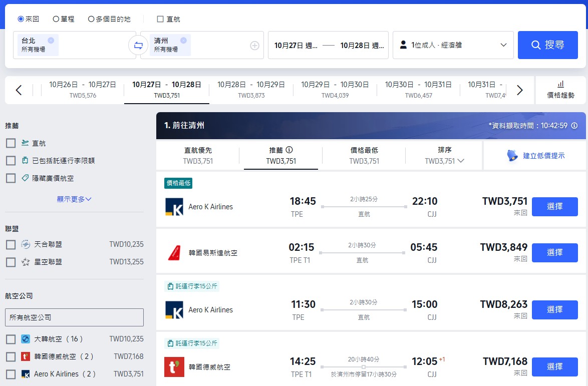This screenshot has width=588, height=386.
Task: Switch to the 價格最低 tab
Action: click(x=364, y=155)
